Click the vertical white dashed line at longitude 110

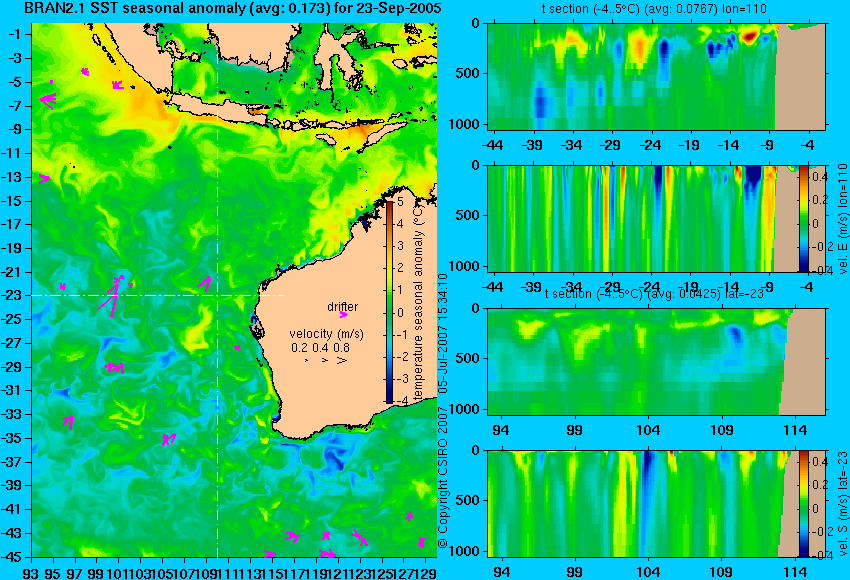(217, 290)
